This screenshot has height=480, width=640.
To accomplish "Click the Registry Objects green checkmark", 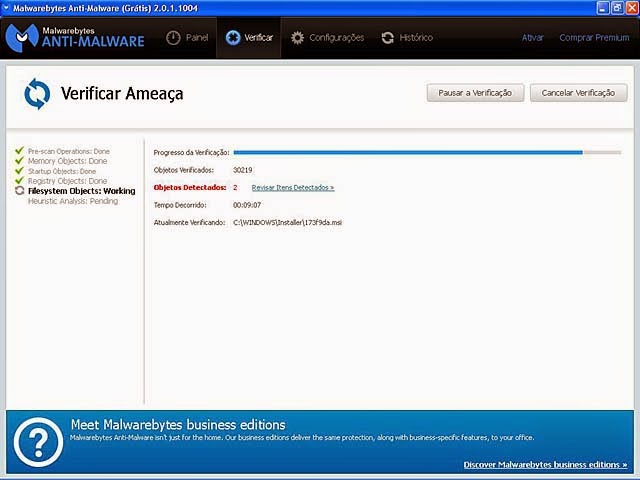I will pyautogui.click(x=19, y=180).
